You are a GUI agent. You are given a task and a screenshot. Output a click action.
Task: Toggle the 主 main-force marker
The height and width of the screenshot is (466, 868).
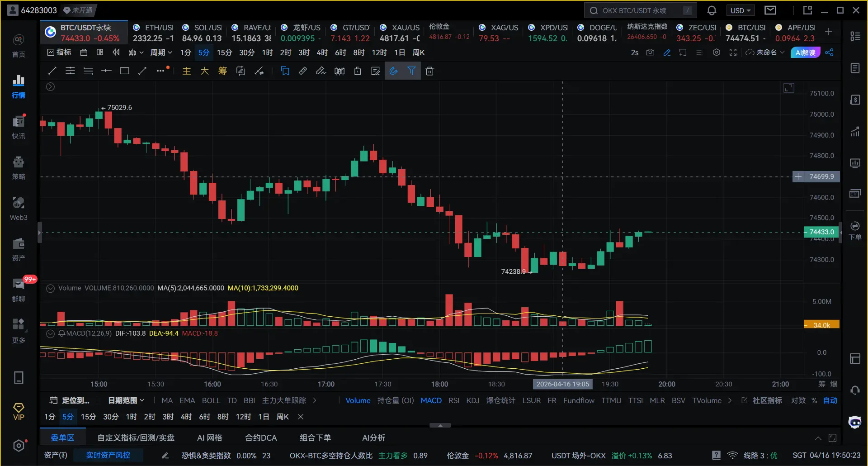(x=186, y=71)
